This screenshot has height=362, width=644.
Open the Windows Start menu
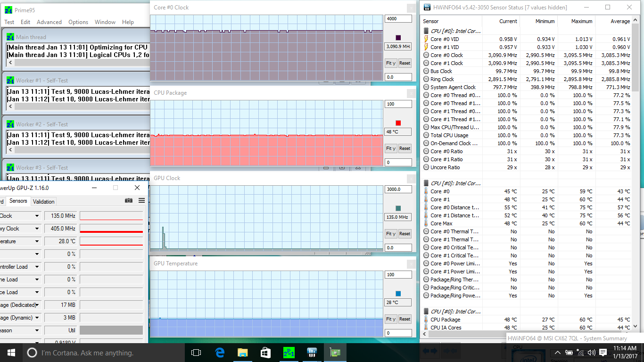pyautogui.click(x=11, y=353)
